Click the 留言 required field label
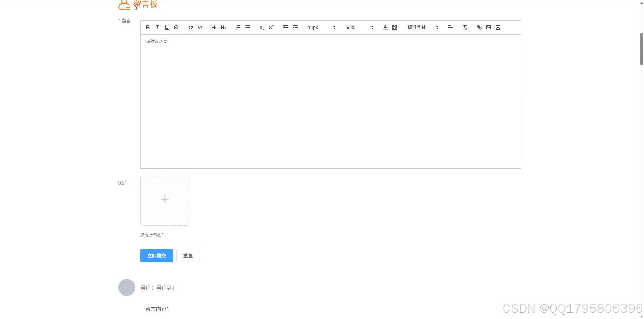 tap(126, 21)
